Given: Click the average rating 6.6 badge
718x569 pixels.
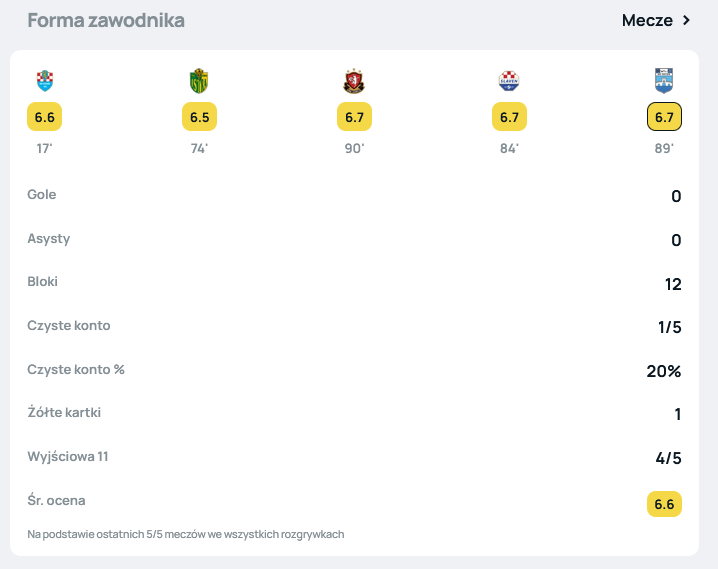Looking at the screenshot, I should click(664, 504).
